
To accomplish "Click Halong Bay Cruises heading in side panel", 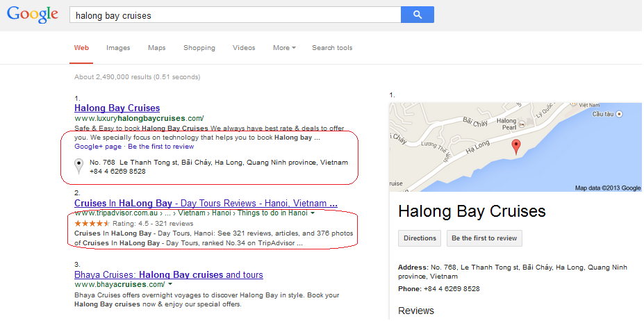I will pos(472,211).
